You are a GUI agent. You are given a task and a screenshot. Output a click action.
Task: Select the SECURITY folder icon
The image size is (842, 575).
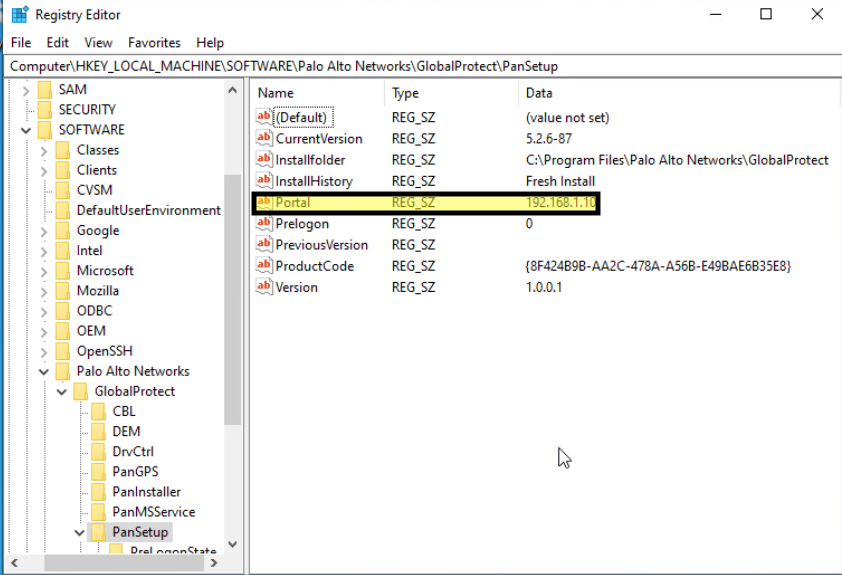pyautogui.click(x=45, y=110)
